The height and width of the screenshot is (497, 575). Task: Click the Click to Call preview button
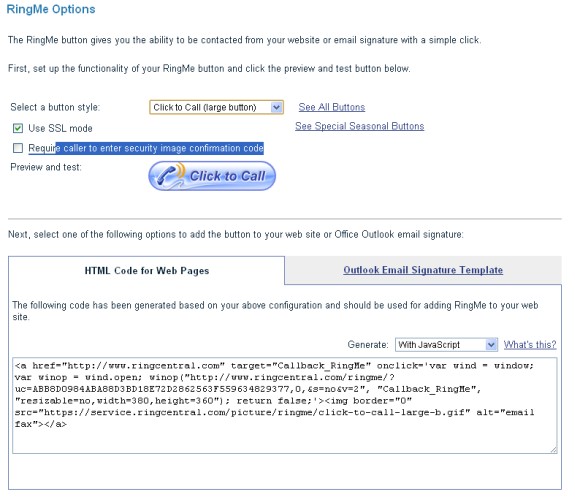point(212,176)
